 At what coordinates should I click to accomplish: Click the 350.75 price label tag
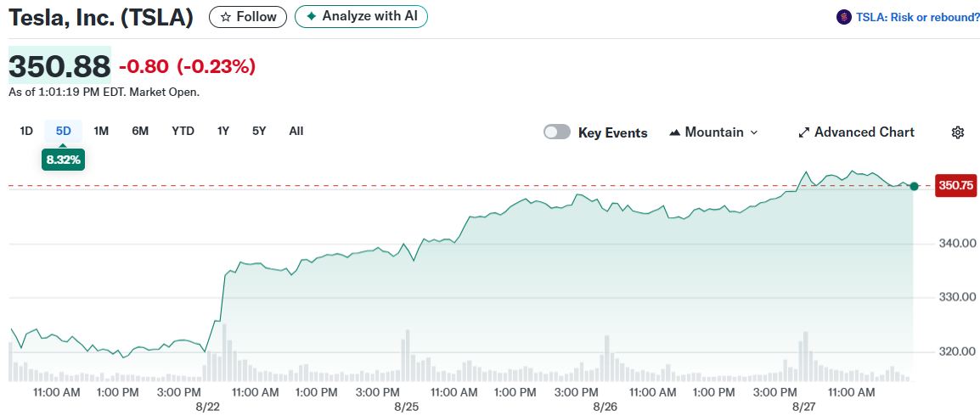[956, 186]
